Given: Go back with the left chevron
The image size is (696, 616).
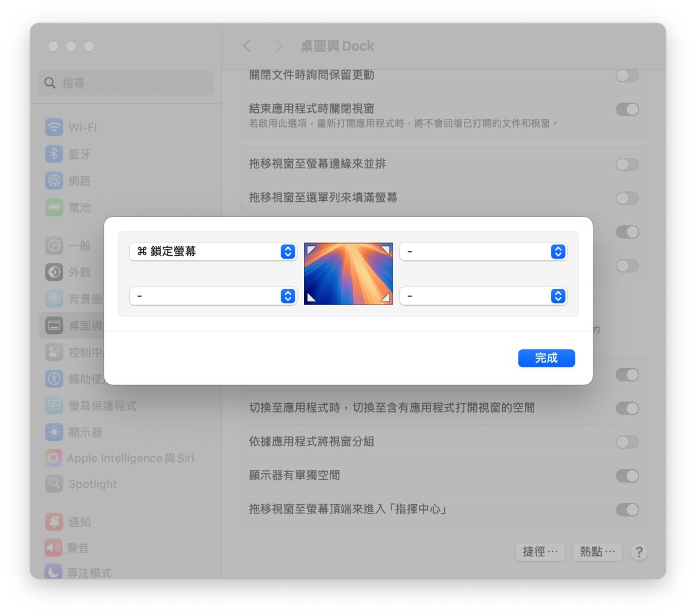Looking at the screenshot, I should click(247, 46).
